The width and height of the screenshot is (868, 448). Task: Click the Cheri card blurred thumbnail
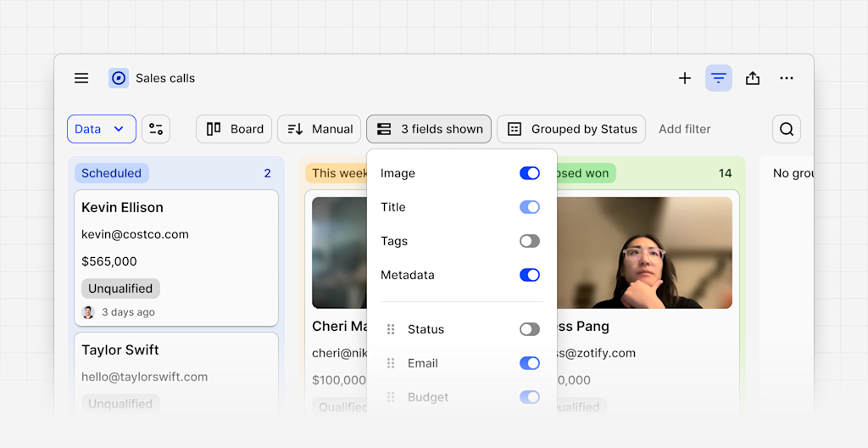[339, 253]
